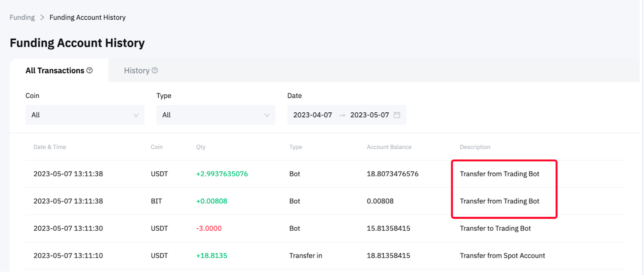The height and width of the screenshot is (275, 644).
Task: Expand the Coin dropdown
Action: tap(85, 115)
